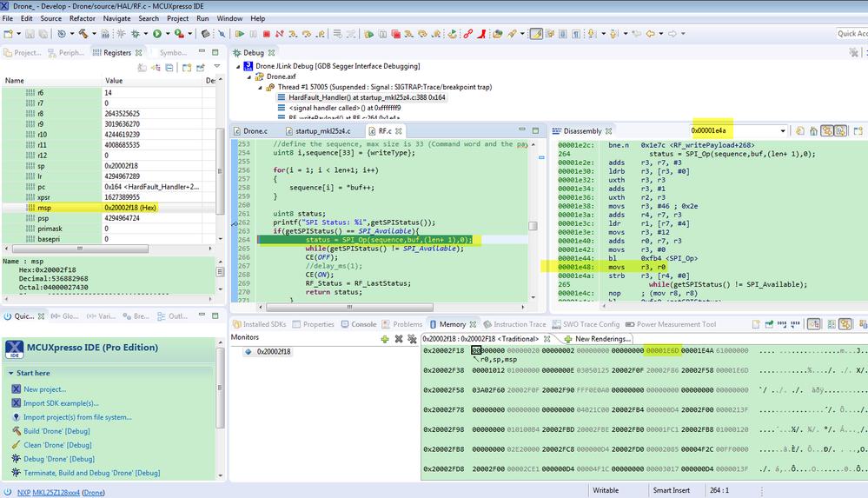
Task: Toggle Show Whitespace Characters pilcrow button
Action: [576, 34]
